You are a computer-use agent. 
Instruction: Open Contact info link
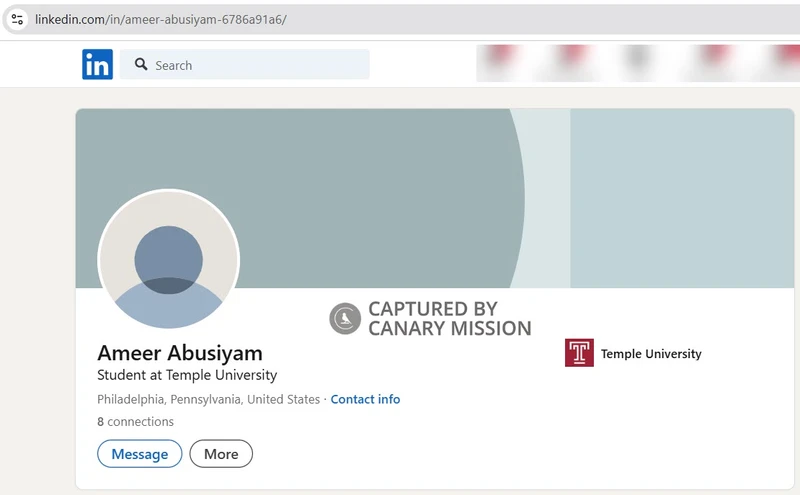pos(365,399)
